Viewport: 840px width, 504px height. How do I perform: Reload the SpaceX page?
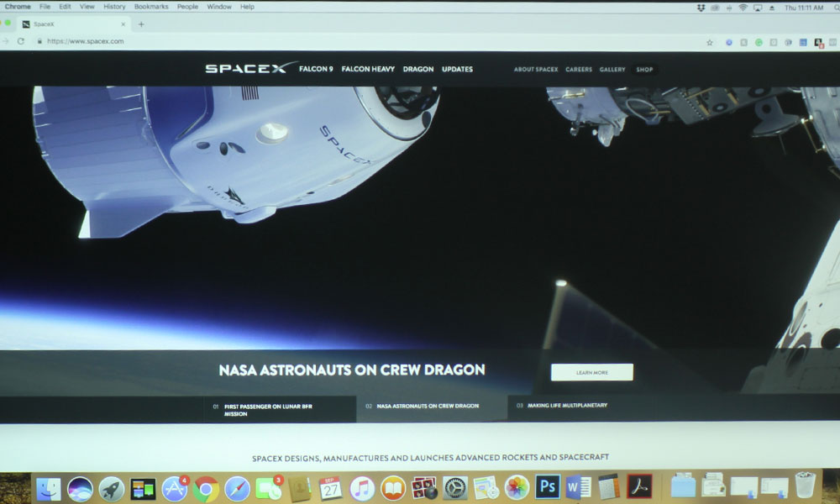(20, 41)
